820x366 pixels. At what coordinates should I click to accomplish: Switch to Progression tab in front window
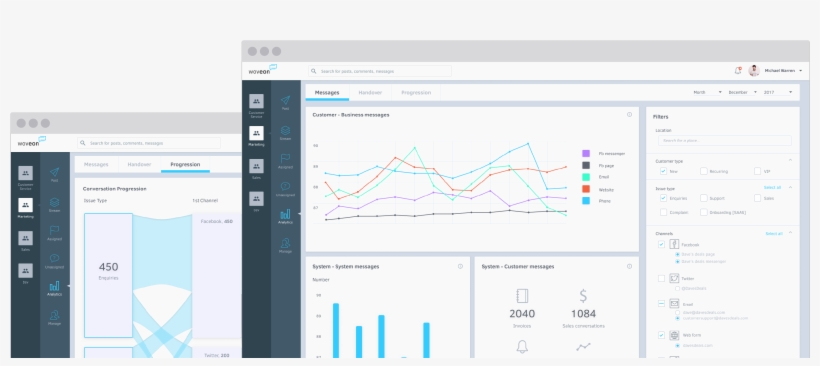click(x=416, y=93)
